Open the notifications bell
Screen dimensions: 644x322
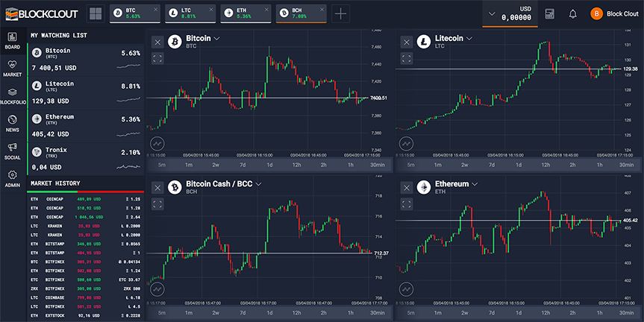[x=572, y=14]
